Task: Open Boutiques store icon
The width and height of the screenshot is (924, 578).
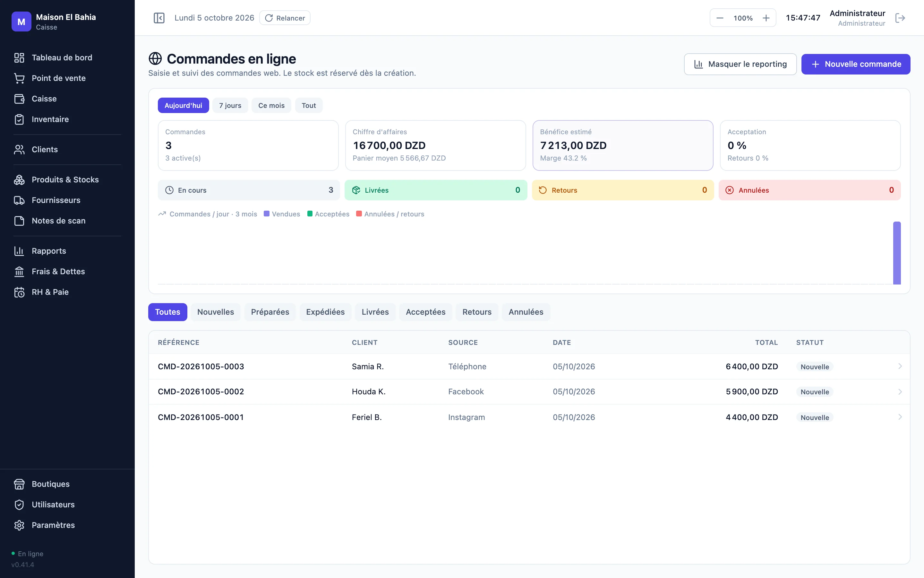Action: coord(19,484)
